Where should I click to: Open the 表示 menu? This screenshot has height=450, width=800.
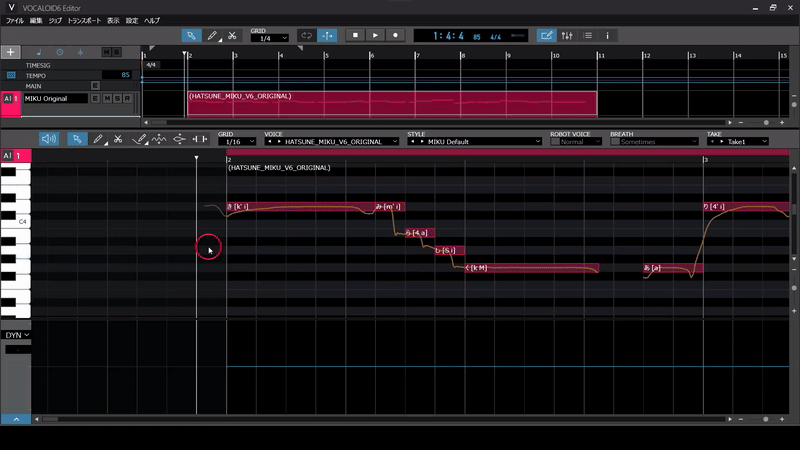pos(113,21)
